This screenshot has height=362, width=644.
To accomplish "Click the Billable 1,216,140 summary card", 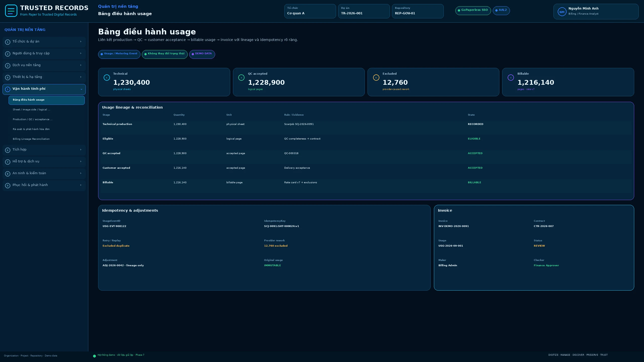I will [568, 82].
